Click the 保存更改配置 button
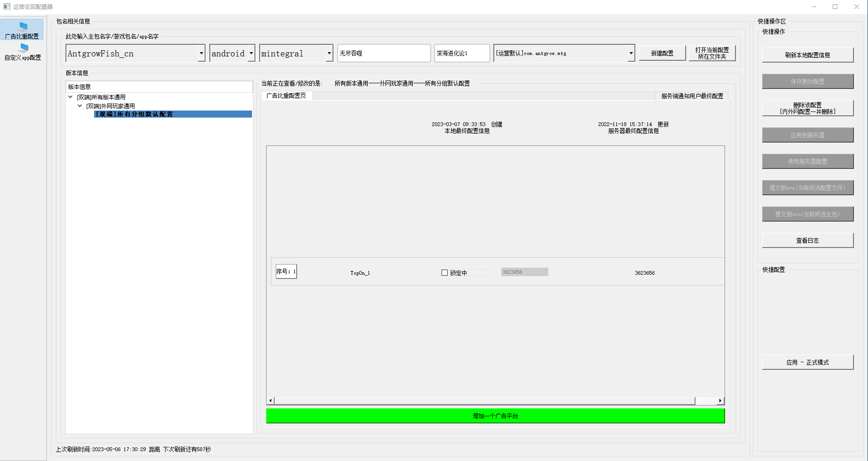868x461 pixels. click(x=807, y=81)
